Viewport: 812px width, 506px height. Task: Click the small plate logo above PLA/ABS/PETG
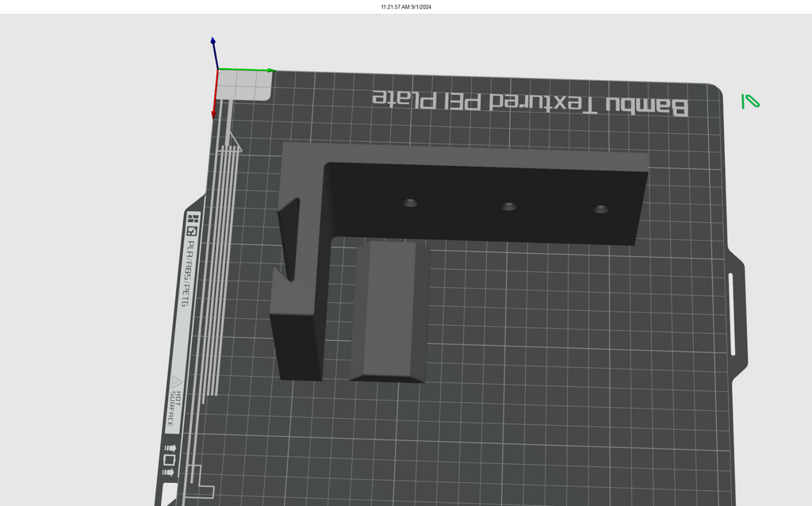click(x=193, y=224)
